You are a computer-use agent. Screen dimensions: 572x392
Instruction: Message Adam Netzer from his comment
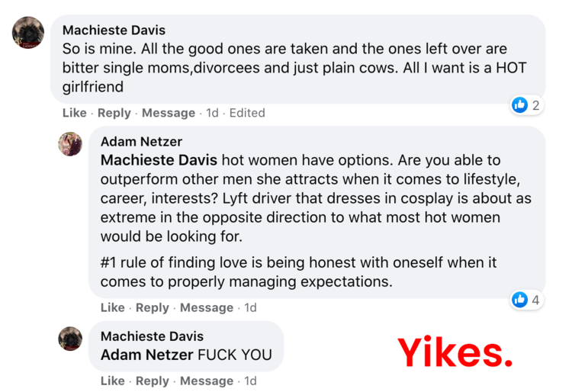tap(207, 307)
